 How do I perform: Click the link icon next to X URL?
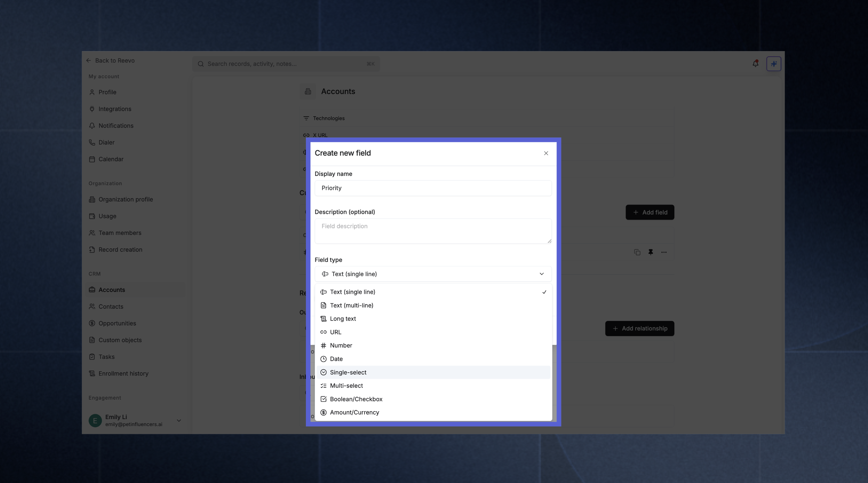(x=306, y=135)
